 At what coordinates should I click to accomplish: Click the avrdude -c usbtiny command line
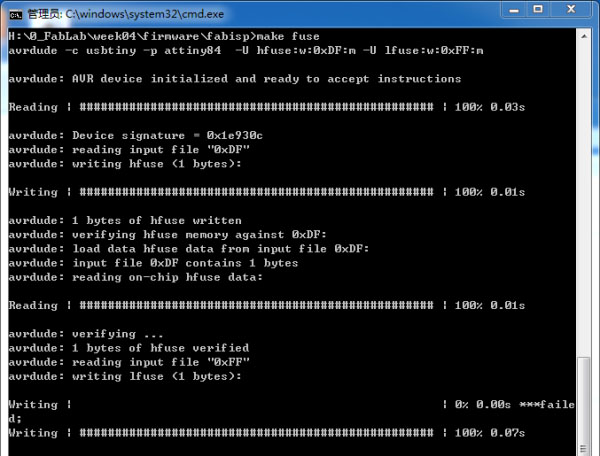pos(246,50)
